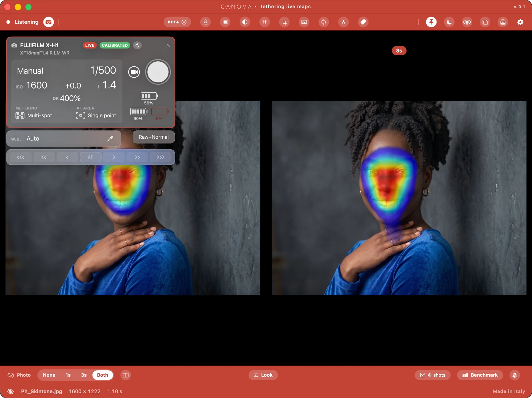Click the camera icon next to Listening
The height and width of the screenshot is (398, 532).
pos(48,22)
